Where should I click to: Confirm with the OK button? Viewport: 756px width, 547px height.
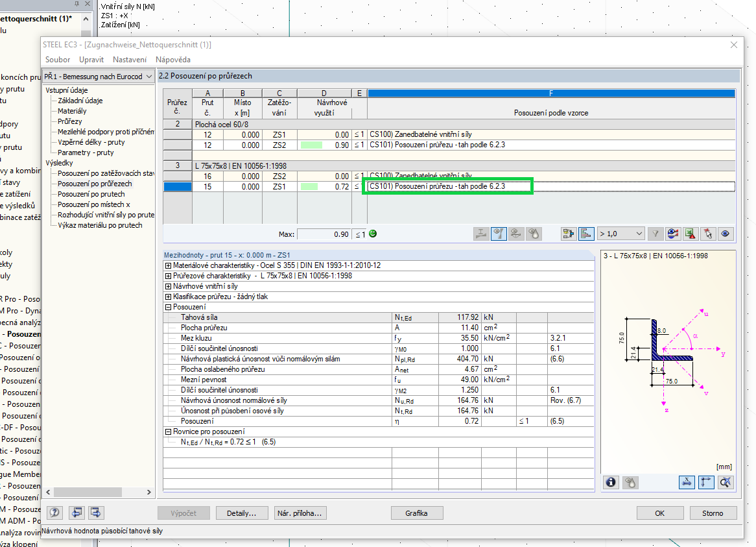click(660, 513)
